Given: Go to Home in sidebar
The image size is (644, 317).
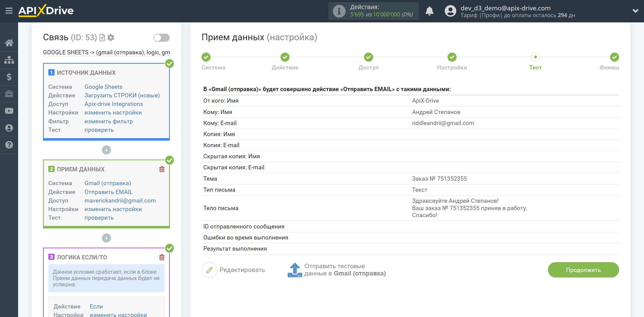Looking at the screenshot, I should 9,43.
